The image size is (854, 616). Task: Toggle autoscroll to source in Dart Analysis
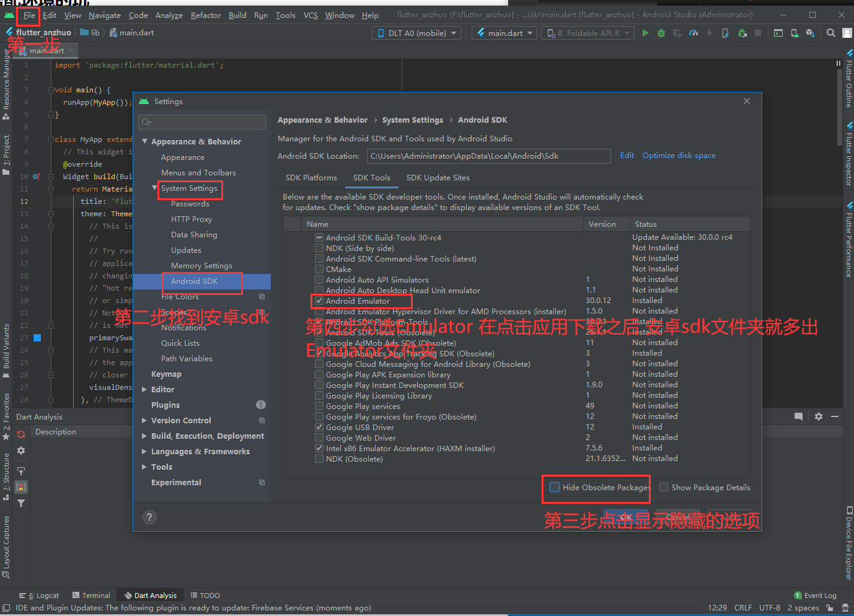pyautogui.click(x=21, y=471)
